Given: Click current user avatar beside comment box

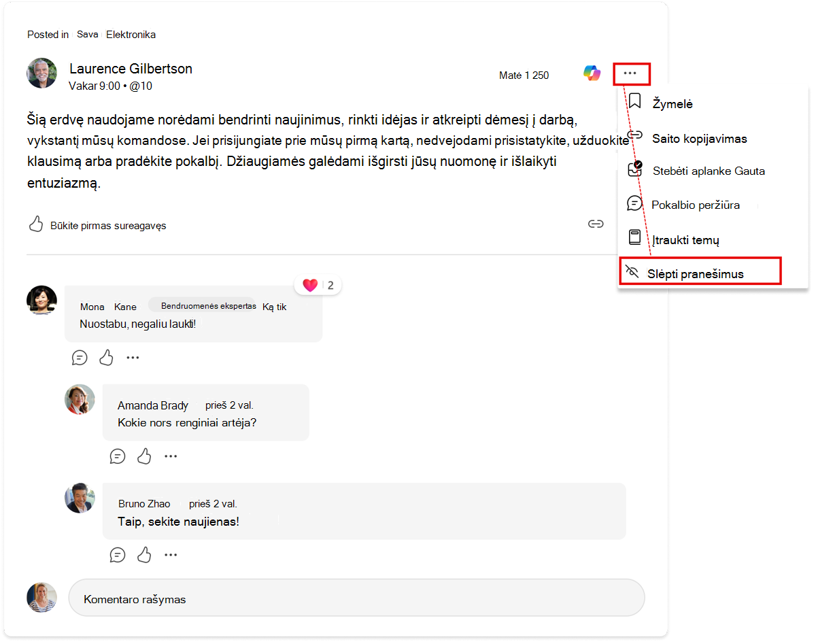Looking at the screenshot, I should tap(41, 597).
